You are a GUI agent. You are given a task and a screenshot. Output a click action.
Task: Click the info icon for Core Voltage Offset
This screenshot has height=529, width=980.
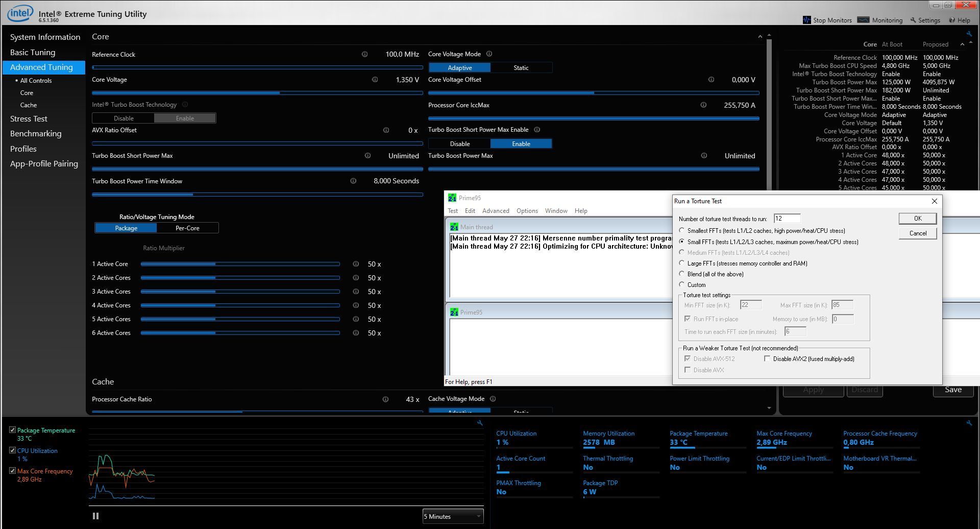tap(711, 80)
